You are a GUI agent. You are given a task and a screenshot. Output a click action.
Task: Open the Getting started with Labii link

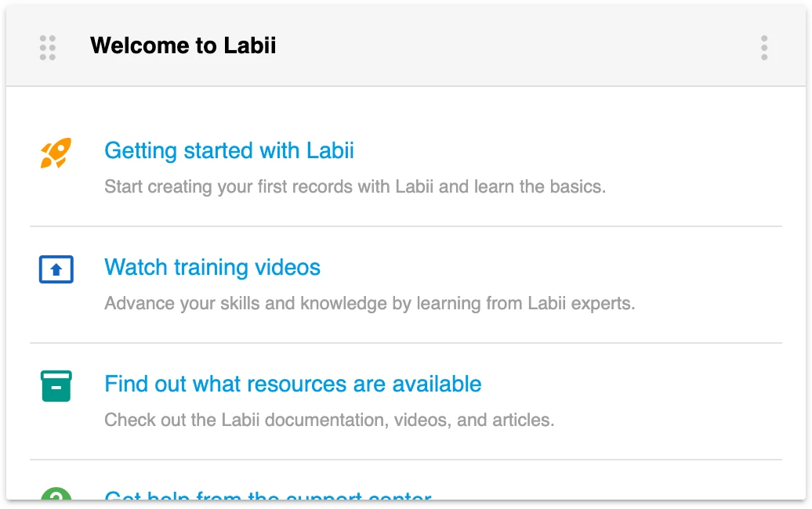tap(229, 150)
